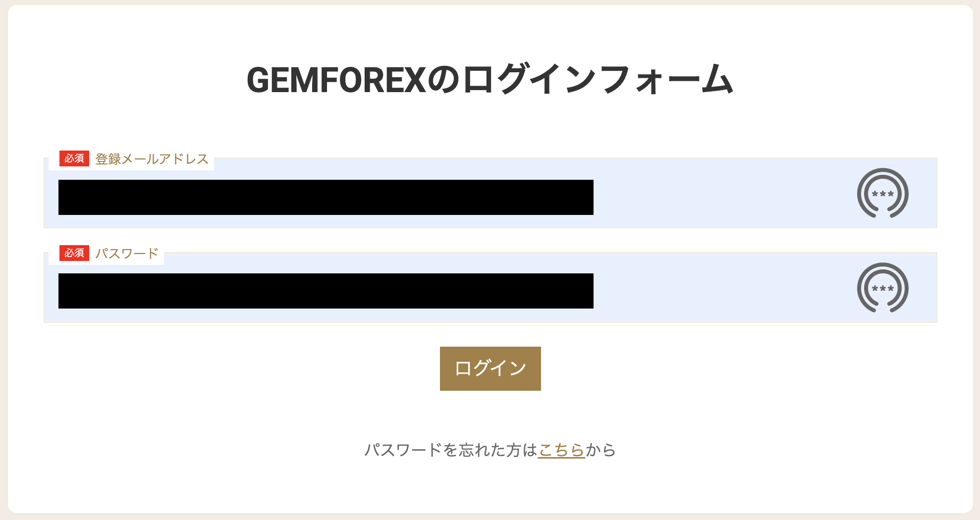Click the ログインフォーム portion of the heading
Viewport: 980px width, 520px height.
(597, 80)
